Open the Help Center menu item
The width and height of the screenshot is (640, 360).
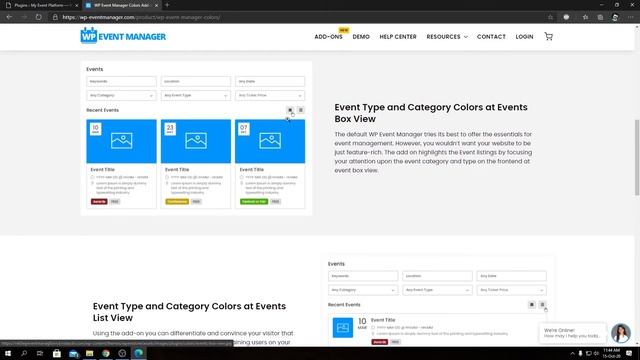[x=398, y=37]
